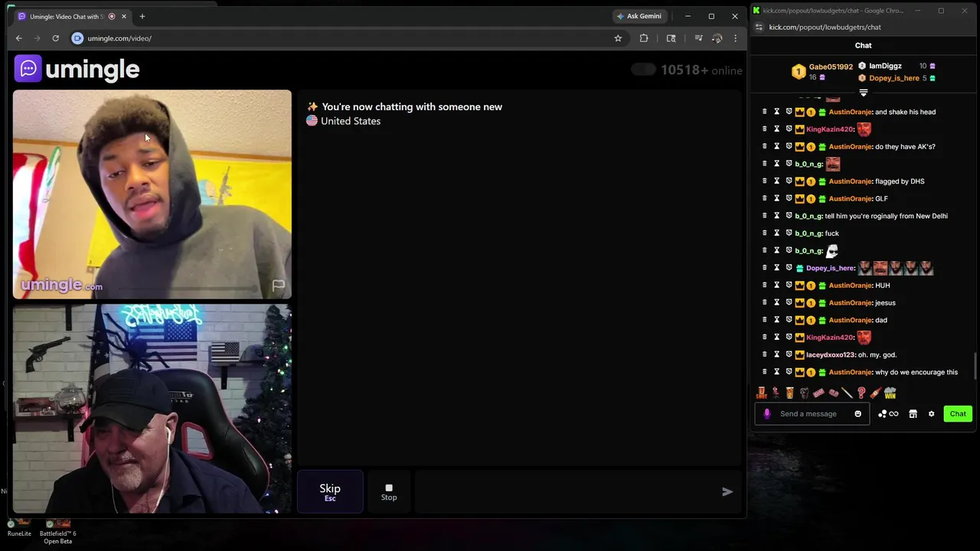Screen dimensions: 980x551
Task: Close the Umingle Video Chat tab
Action: click(x=123, y=16)
